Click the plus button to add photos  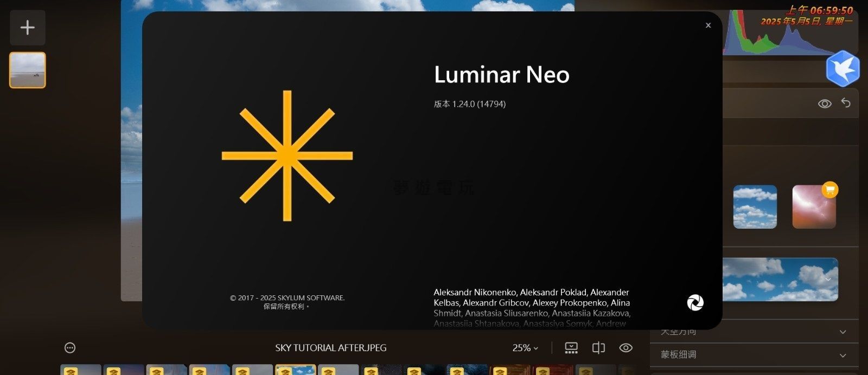point(28,28)
